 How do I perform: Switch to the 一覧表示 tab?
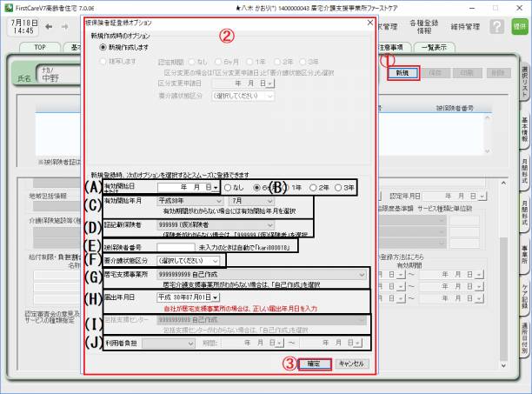pos(428,47)
